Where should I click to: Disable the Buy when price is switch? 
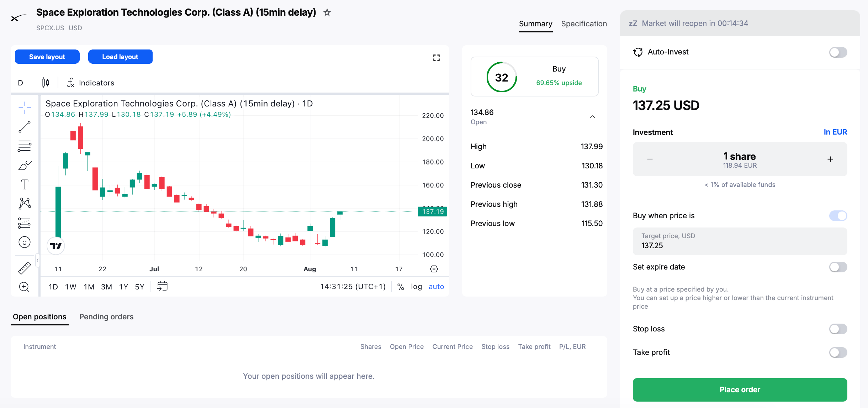(x=838, y=216)
